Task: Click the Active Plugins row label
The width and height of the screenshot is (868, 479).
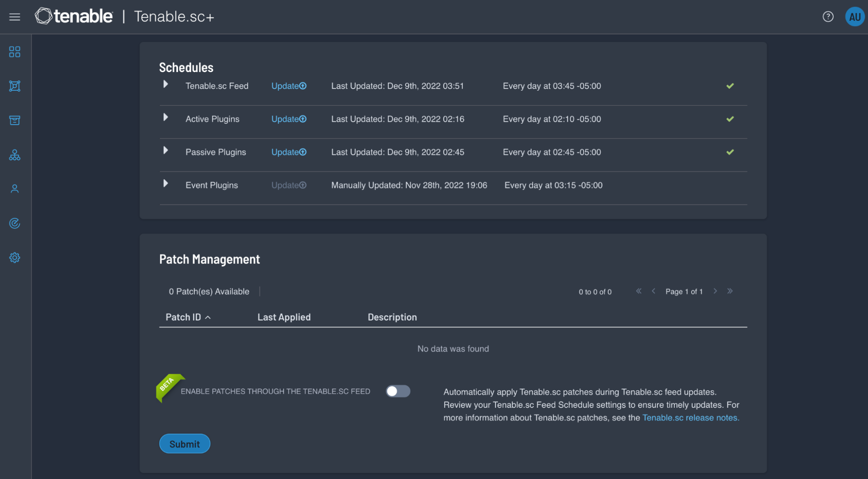Action: 212,119
